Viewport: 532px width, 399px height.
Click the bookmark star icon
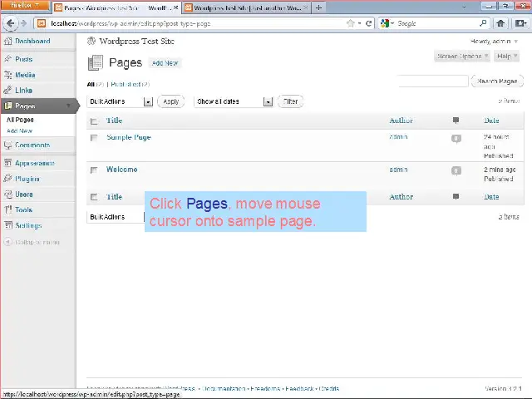coord(351,23)
